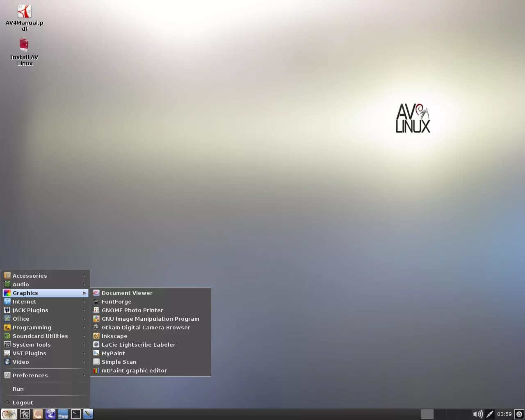Open the AV4Manual.pdf desktop file
Image resolution: width=525 pixels, height=420 pixels.
coord(24,18)
